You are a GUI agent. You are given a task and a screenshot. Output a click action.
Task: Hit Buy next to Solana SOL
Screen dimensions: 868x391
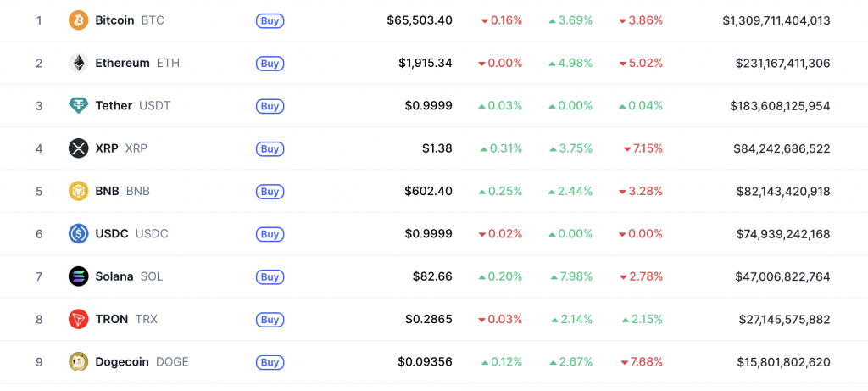coord(270,276)
